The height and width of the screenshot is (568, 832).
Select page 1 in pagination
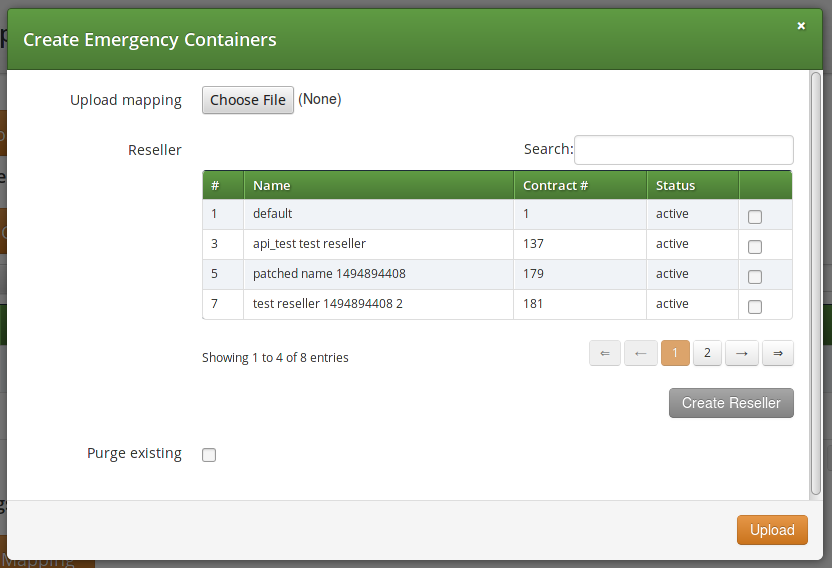(675, 353)
